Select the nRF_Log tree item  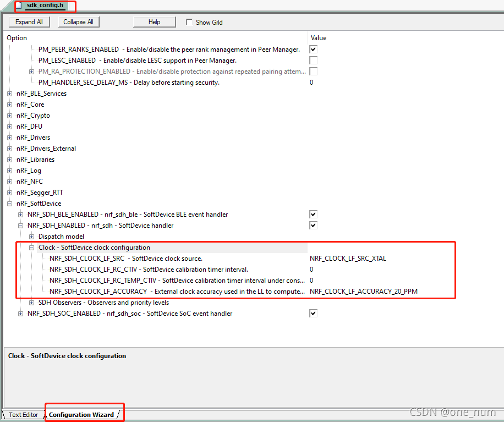tap(29, 171)
